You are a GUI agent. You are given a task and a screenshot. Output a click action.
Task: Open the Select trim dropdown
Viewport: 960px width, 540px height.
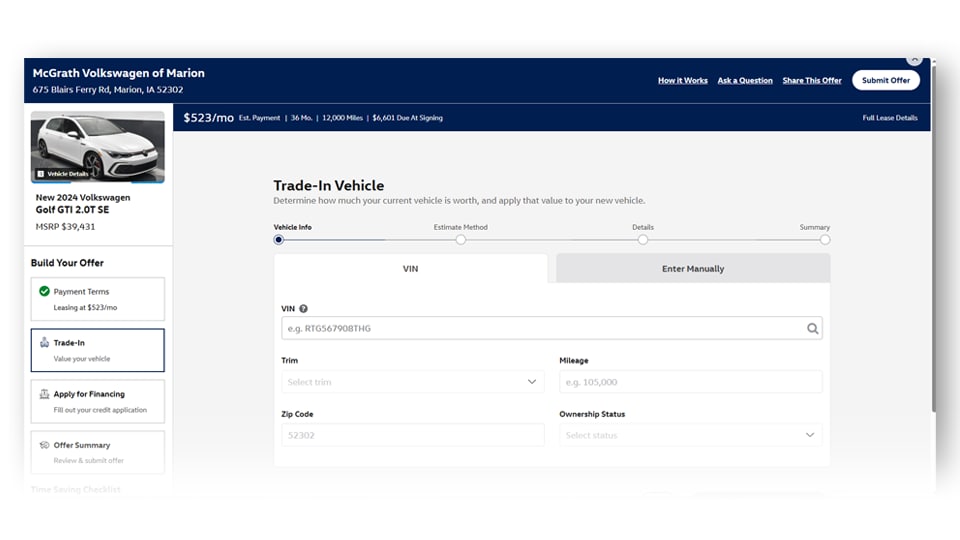tap(413, 381)
